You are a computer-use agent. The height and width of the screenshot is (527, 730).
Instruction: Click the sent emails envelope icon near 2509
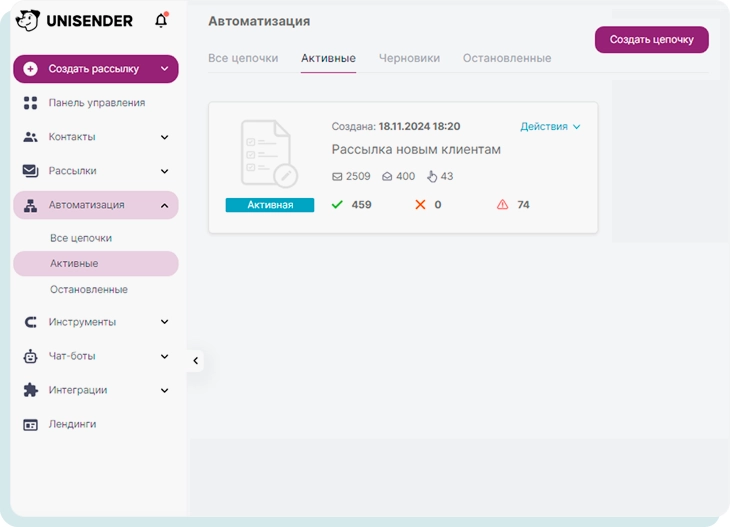[337, 176]
